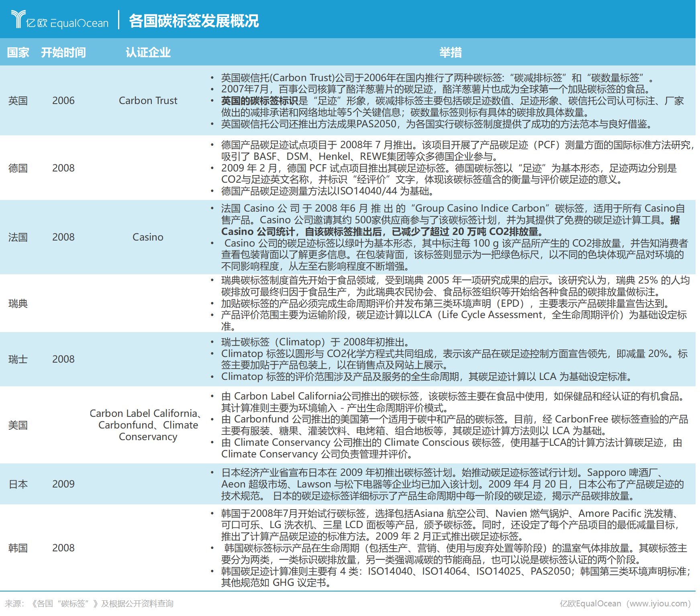Click the line starting 由 Carbon Label California公司
The height and width of the screenshot is (616, 700).
click(x=453, y=396)
